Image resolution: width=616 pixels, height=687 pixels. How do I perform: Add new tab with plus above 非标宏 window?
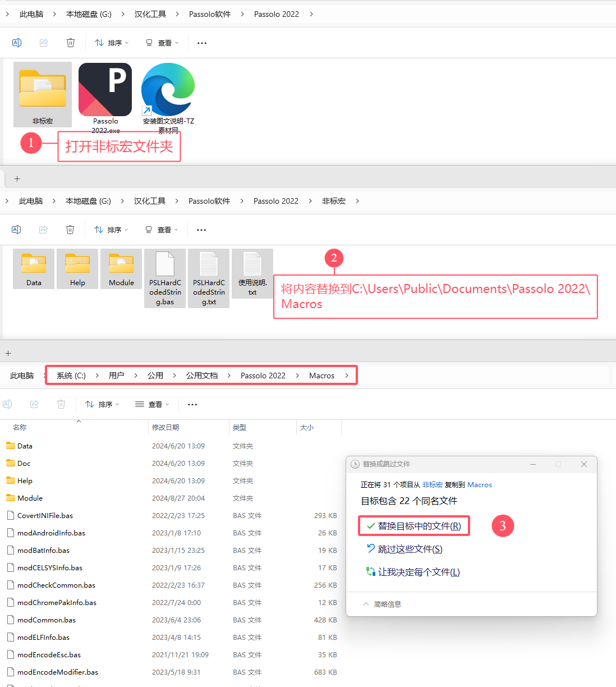[x=17, y=178]
